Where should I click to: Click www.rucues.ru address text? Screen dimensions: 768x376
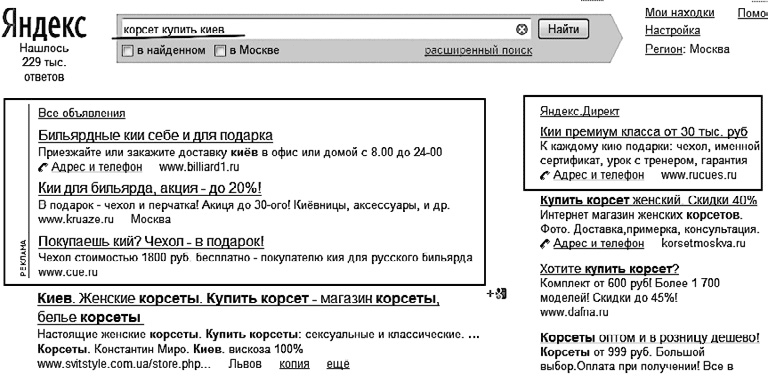coord(699,175)
